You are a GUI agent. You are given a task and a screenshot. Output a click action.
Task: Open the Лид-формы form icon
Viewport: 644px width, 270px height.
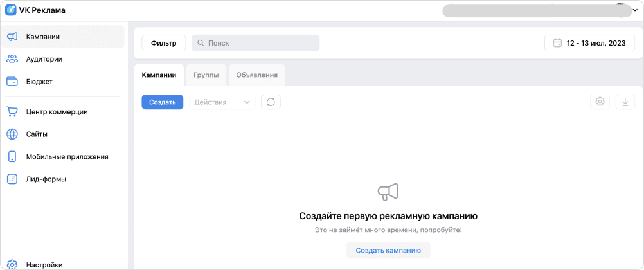(x=12, y=179)
